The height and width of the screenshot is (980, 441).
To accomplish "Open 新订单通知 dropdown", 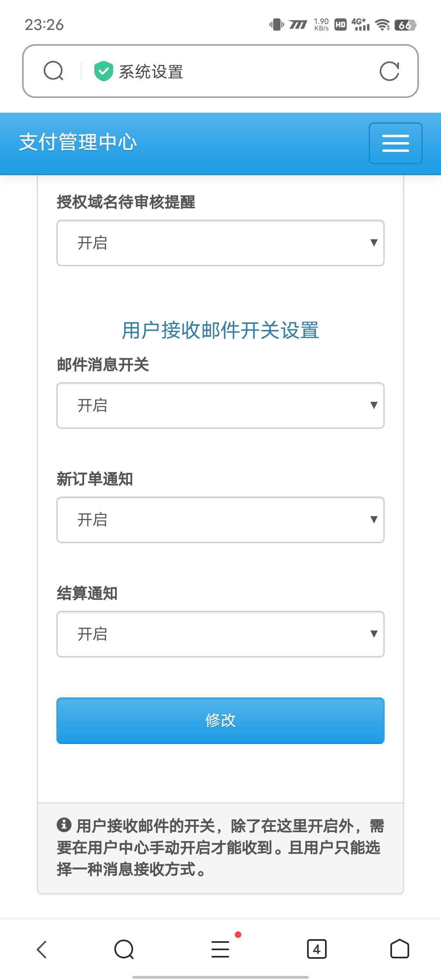I will click(x=220, y=520).
